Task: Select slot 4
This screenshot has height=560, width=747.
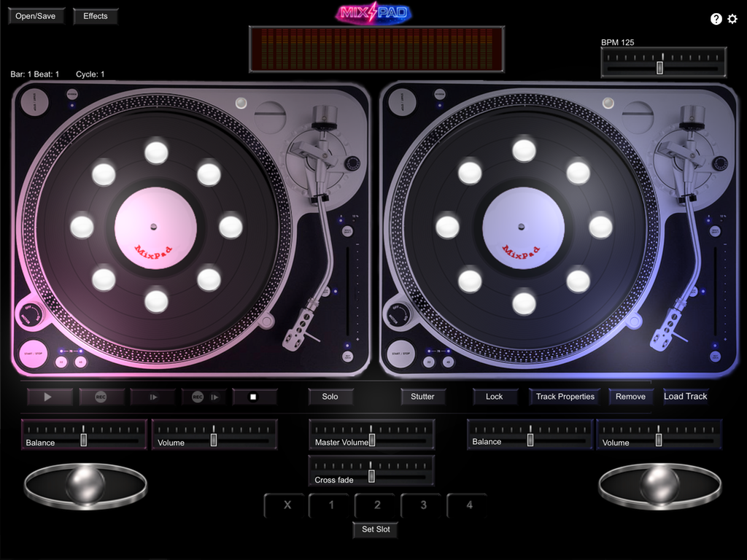Action: click(x=469, y=505)
